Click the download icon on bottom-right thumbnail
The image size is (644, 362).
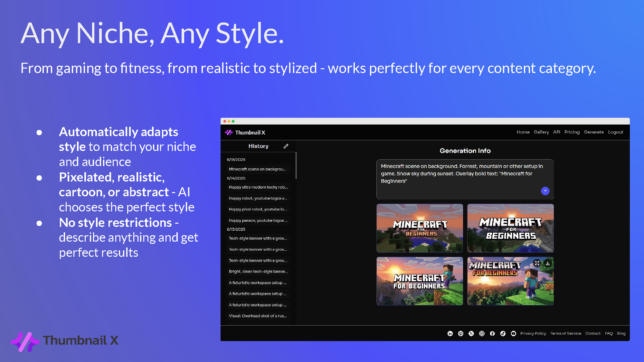point(548,263)
